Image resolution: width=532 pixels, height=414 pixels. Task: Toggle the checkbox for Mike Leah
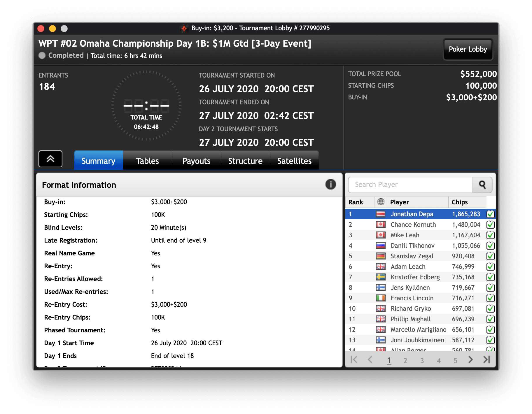coord(490,235)
